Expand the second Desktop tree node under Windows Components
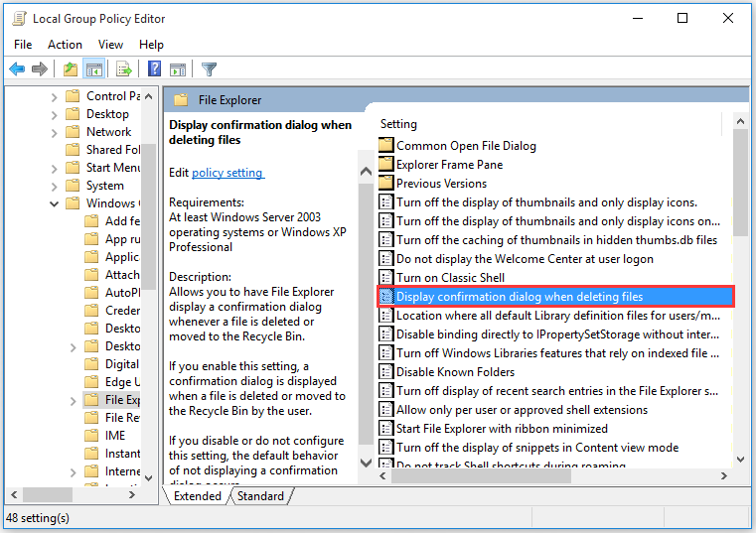756x533 pixels. (73, 347)
